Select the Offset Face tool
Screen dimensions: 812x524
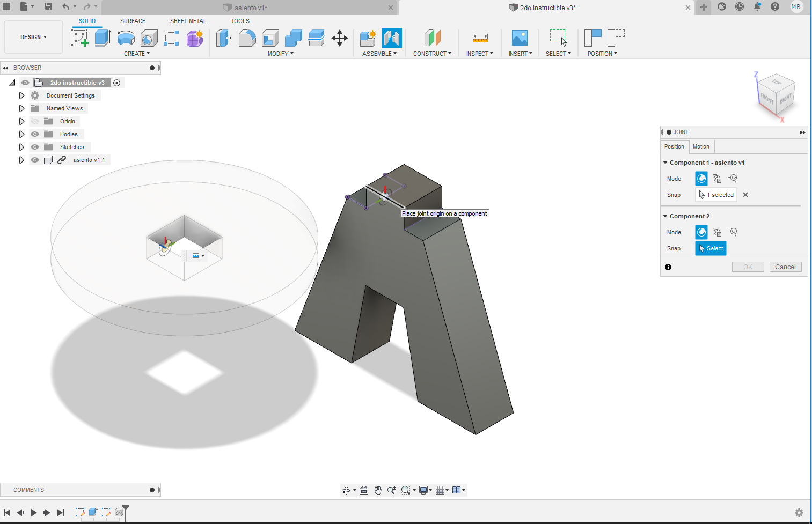click(317, 38)
